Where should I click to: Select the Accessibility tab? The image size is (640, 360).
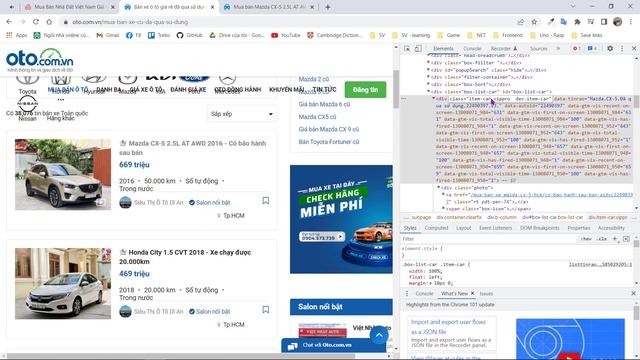pos(611,228)
